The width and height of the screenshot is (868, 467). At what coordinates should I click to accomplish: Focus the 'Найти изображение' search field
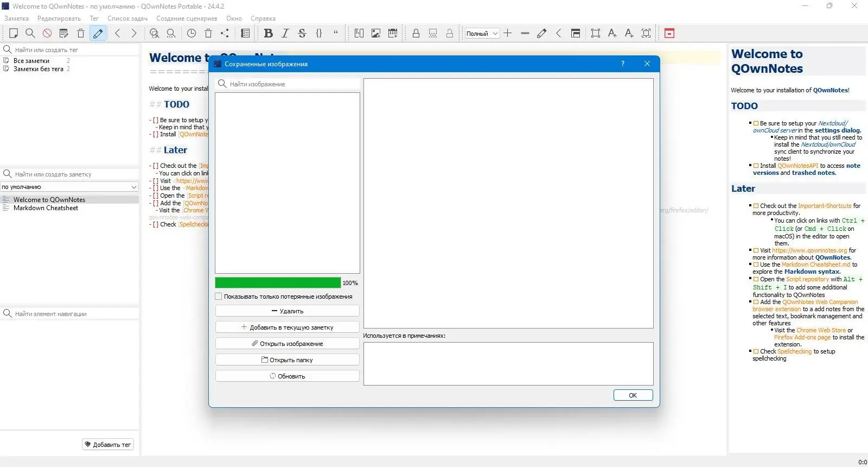click(x=288, y=84)
